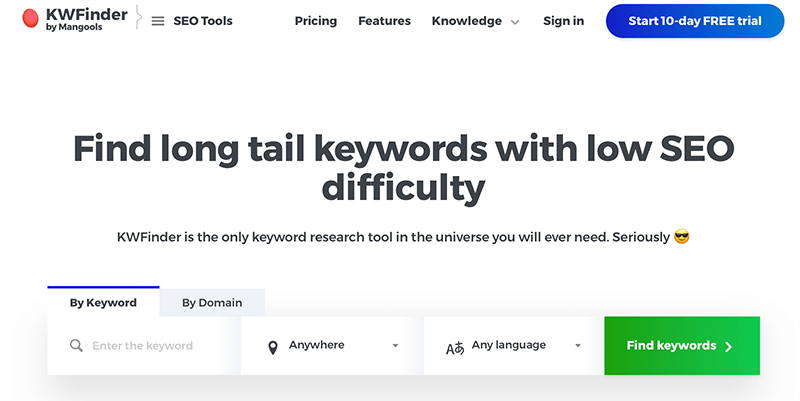
Task: Open the Any language dropdown
Action: (514, 346)
